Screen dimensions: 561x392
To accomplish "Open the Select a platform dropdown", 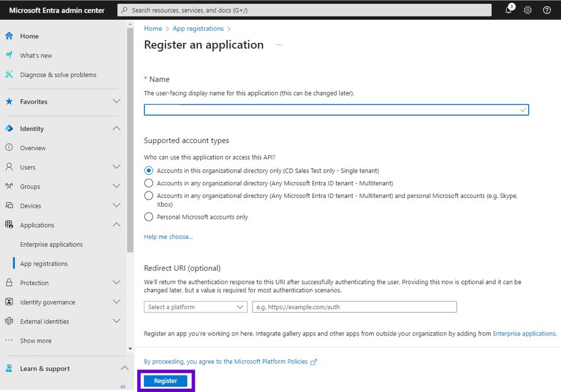I will pos(195,307).
